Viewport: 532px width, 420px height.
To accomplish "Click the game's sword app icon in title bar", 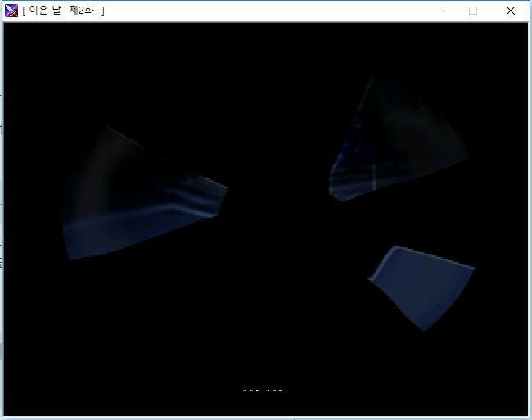I will pyautogui.click(x=11, y=11).
